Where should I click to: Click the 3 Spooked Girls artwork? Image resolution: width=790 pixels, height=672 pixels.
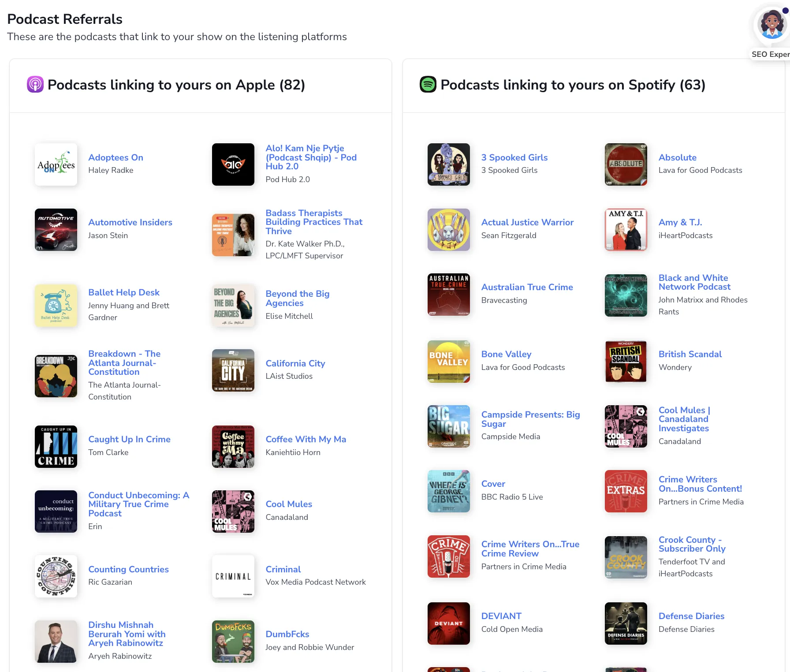[x=449, y=164]
